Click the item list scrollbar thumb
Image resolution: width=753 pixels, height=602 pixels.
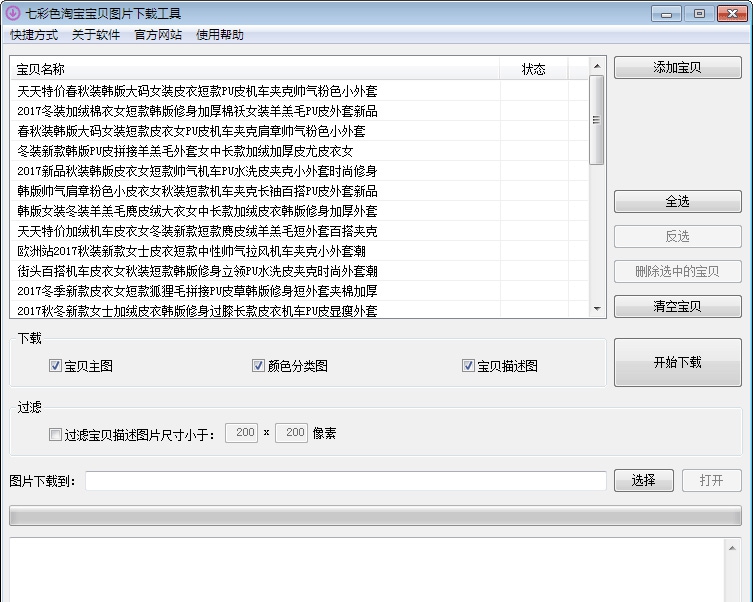tap(596, 120)
